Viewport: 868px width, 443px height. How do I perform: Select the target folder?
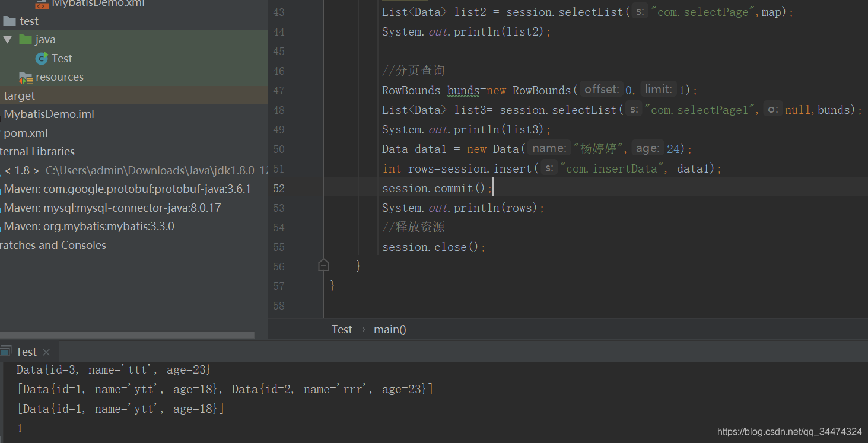19,95
